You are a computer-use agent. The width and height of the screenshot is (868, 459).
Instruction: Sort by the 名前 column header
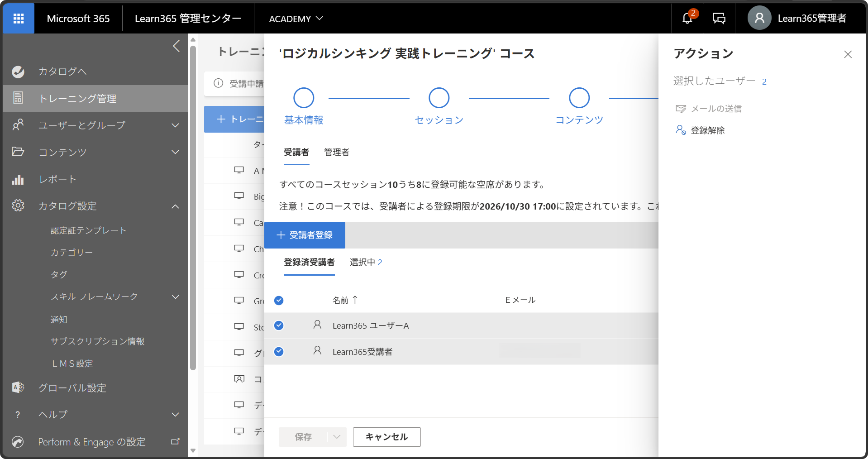coord(345,300)
